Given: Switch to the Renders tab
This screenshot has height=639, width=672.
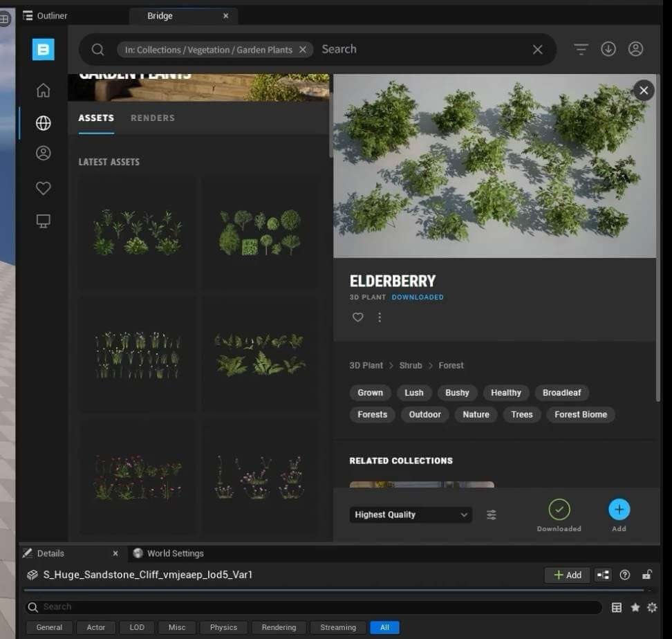Looking at the screenshot, I should [153, 118].
